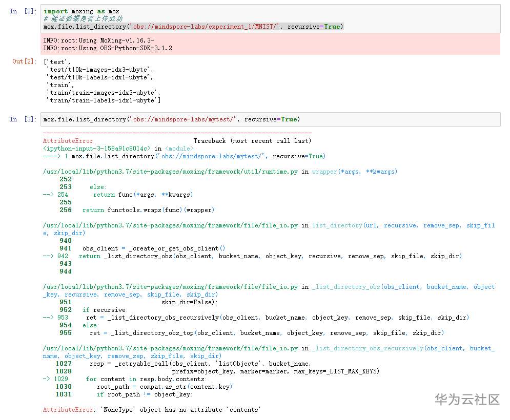Click the obs://mindspore-labs/mytest/ path in cell 3
This screenshot has width=510, height=420.
coord(184,119)
